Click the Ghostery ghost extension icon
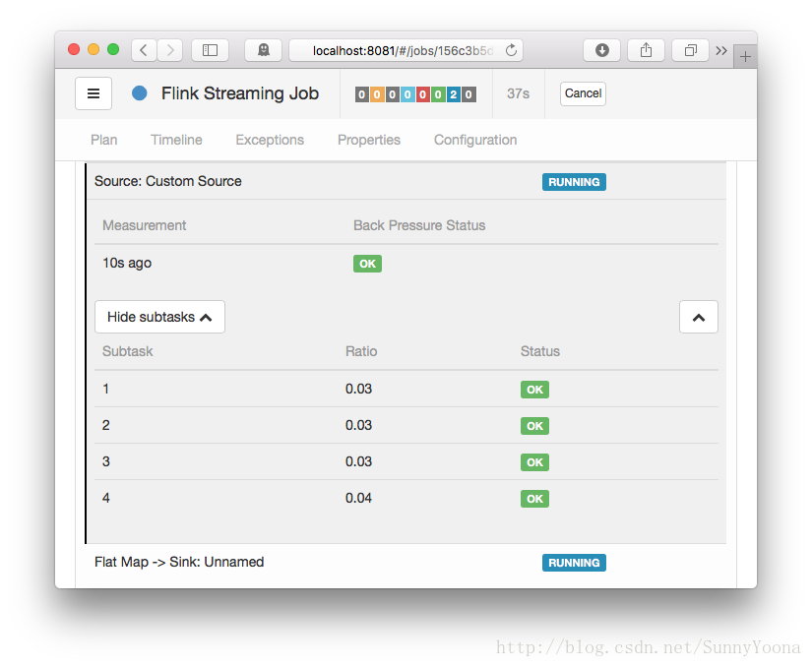 click(264, 50)
